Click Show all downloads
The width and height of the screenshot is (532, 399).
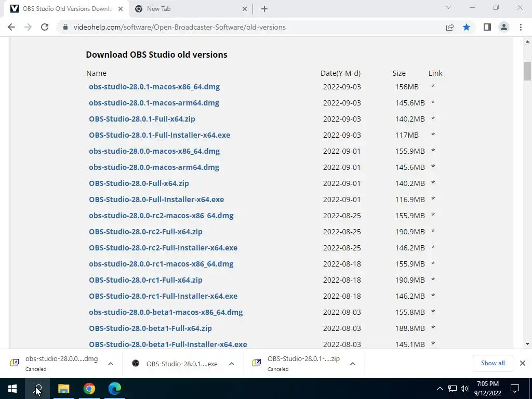(x=493, y=363)
